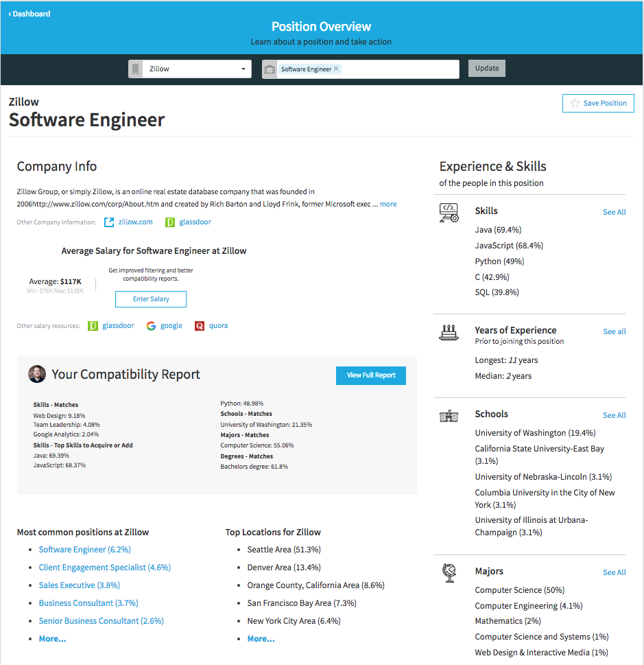This screenshot has width=644, height=665.
Task: See All majors
Action: click(x=614, y=572)
